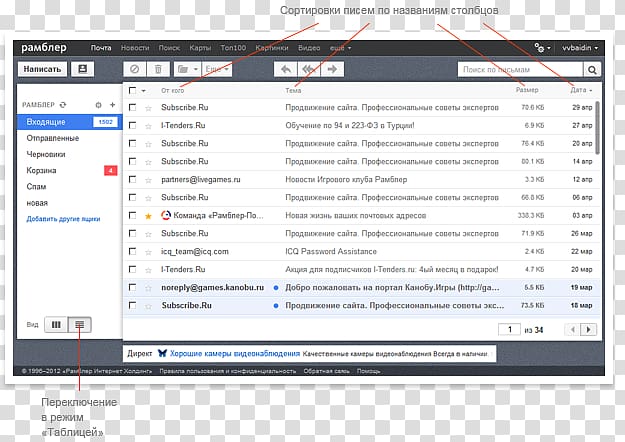Open the Корзина trash folder
The width and height of the screenshot is (625, 442).
(x=41, y=171)
